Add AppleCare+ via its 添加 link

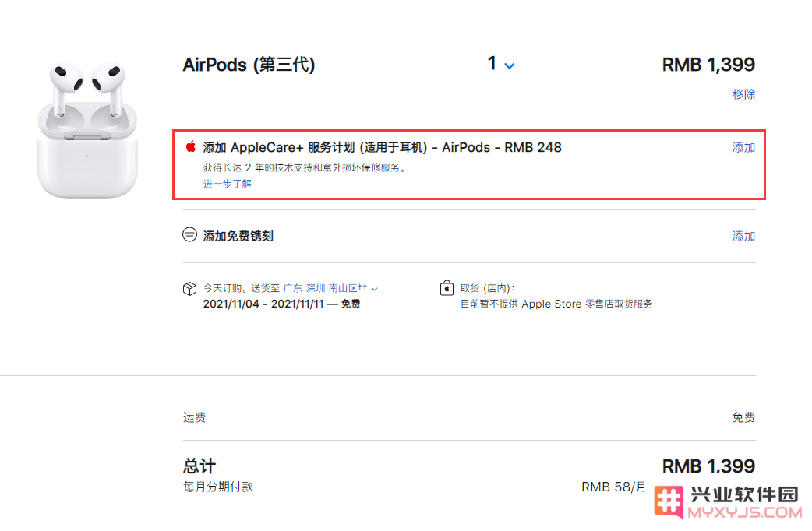[x=743, y=147]
